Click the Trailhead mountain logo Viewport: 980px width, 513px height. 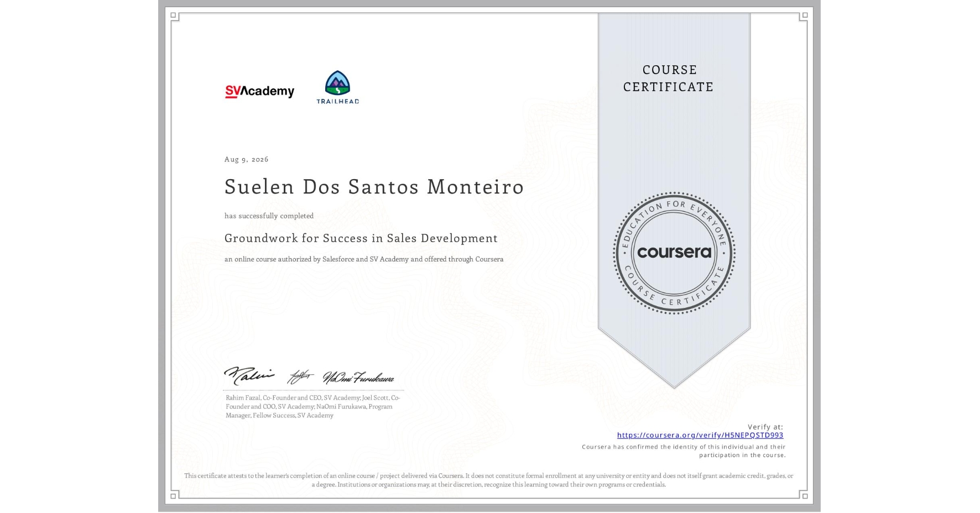(337, 87)
